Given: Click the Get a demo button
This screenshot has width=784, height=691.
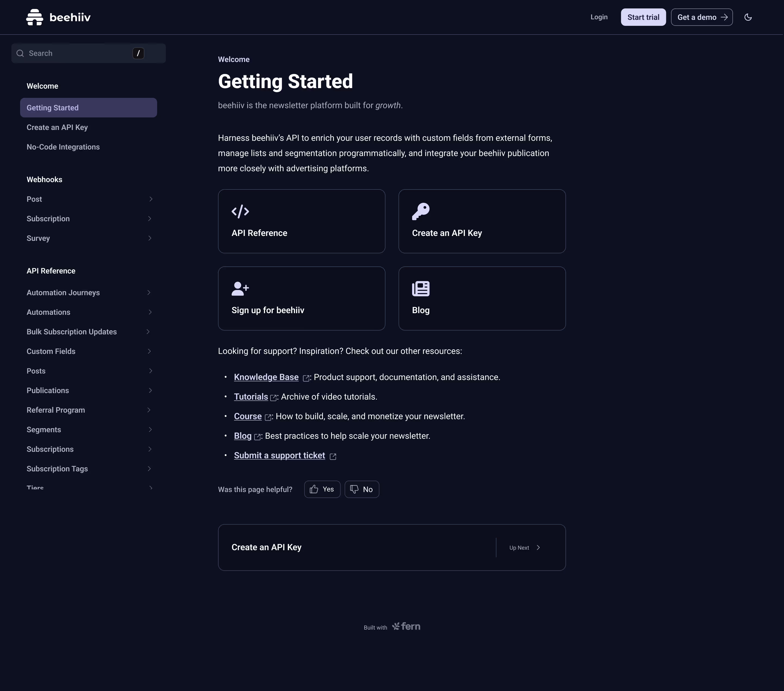Looking at the screenshot, I should [701, 17].
